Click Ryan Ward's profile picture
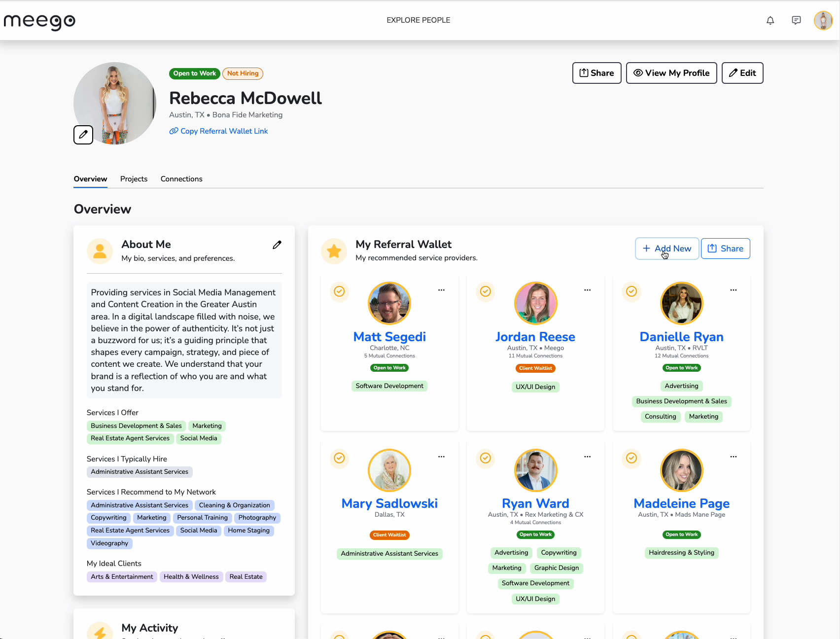Viewport: 840px width, 639px height. coord(535,470)
